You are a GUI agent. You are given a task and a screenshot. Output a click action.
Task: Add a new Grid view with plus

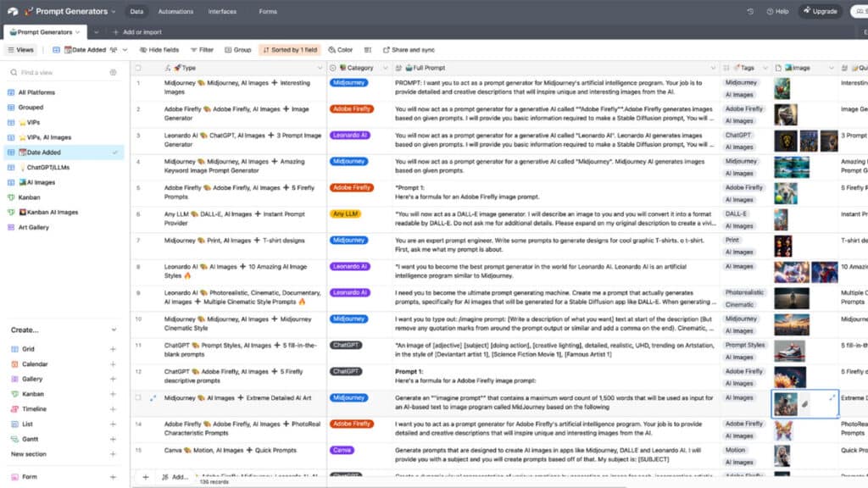113,349
